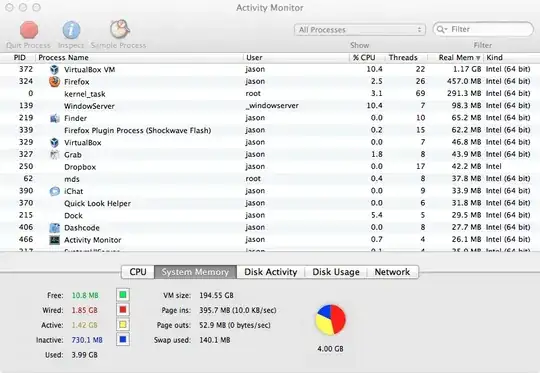Click the thread count 69 cell

[420, 93]
